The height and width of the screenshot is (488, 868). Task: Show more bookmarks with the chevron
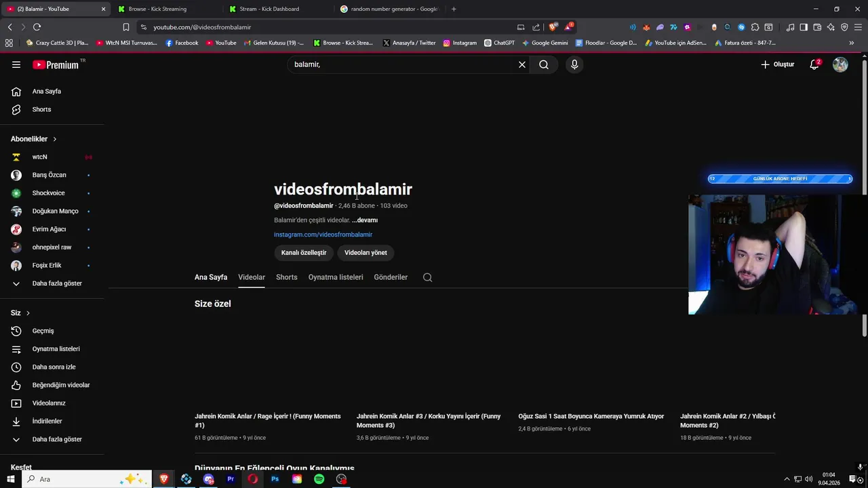point(852,43)
